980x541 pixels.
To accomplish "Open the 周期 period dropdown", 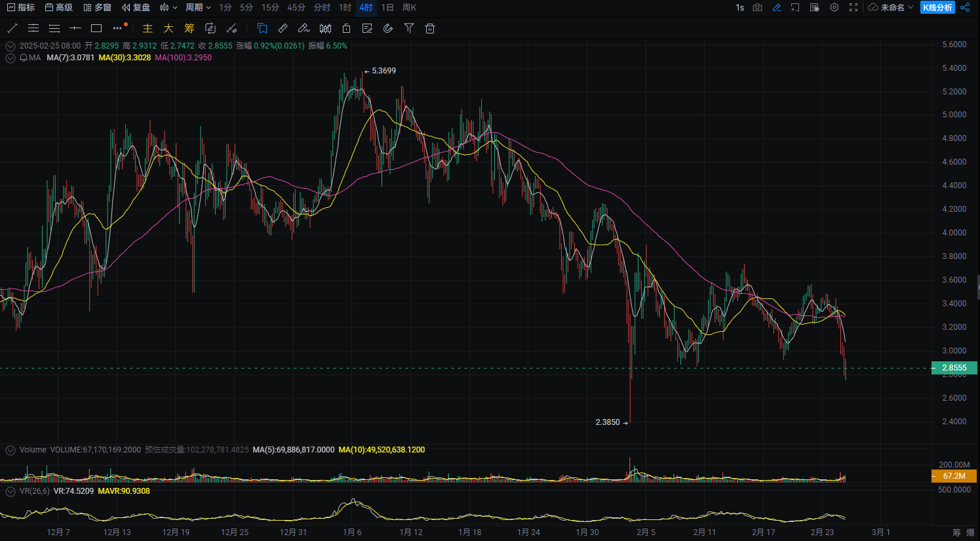I will click(198, 7).
